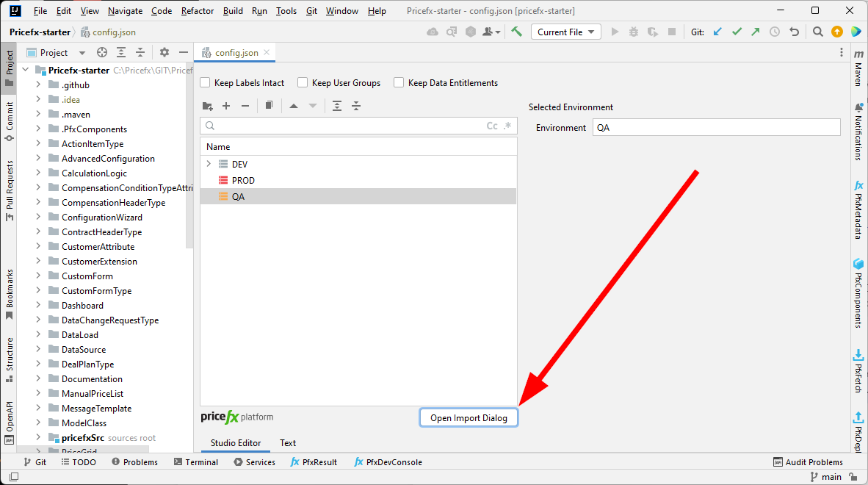Check the Keep User Groups option
Image resolution: width=868 pixels, height=485 pixels.
(x=303, y=83)
